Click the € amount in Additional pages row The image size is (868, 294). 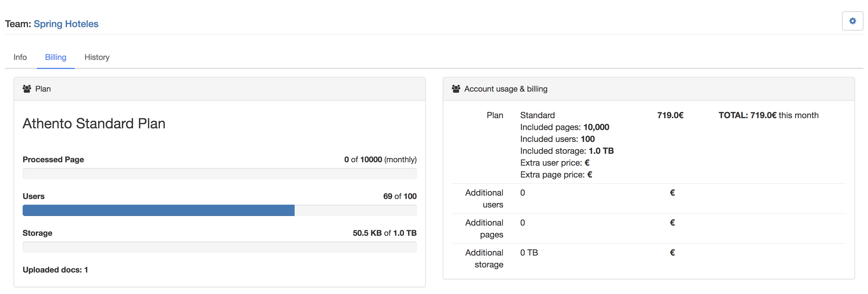(x=672, y=223)
